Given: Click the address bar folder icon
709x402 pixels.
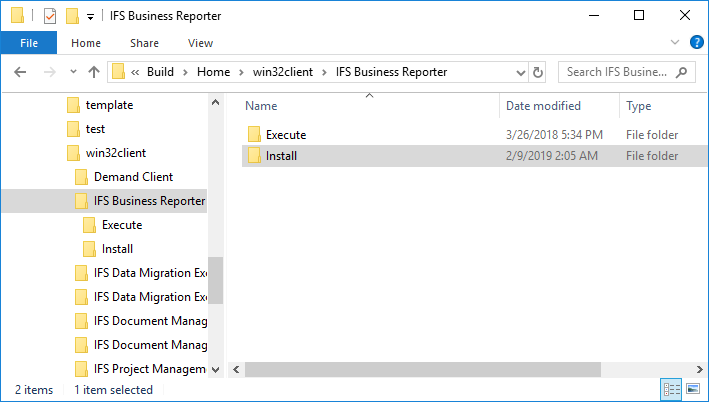Looking at the screenshot, I should [x=118, y=72].
